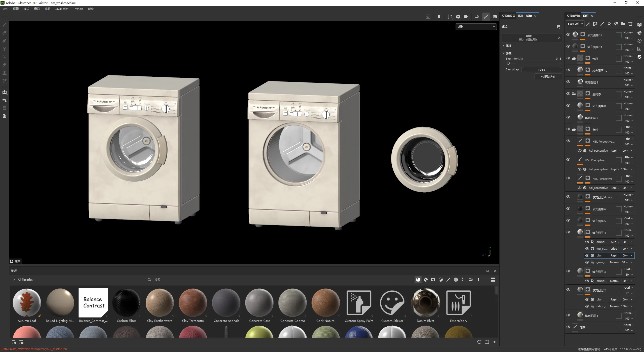Hide the selected blur filter effect

coord(587,255)
